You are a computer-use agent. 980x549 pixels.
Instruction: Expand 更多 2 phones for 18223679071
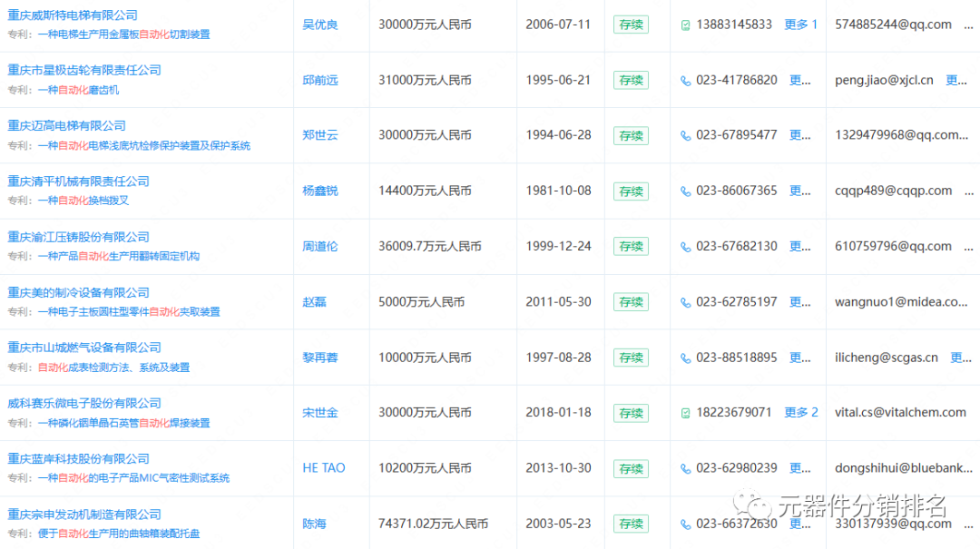coord(800,413)
